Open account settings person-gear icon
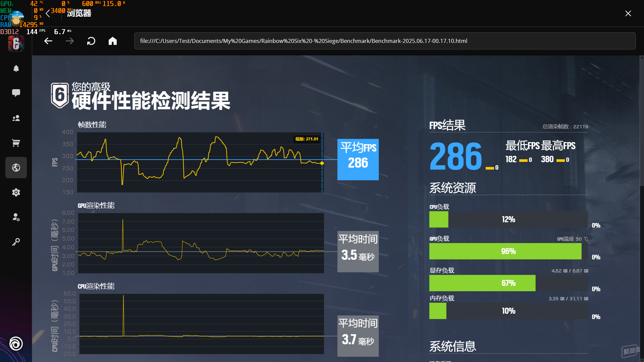This screenshot has width=644, height=362. pos(16,217)
